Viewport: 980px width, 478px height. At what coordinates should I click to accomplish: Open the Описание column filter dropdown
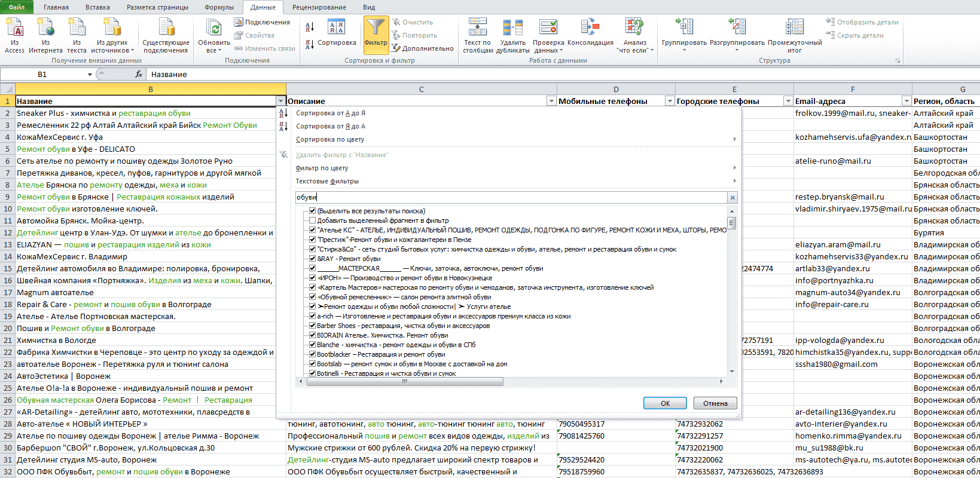click(551, 101)
